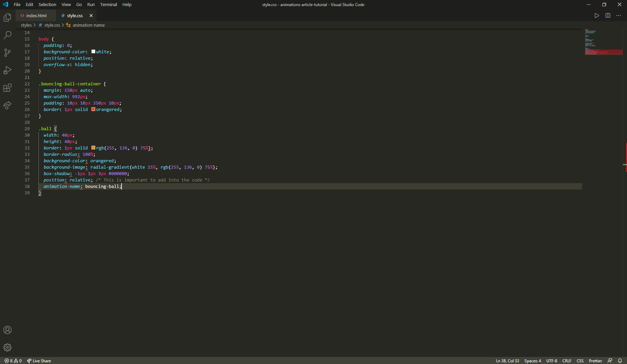Click border-radius property on line 33
The height and width of the screenshot is (364, 627).
point(60,154)
